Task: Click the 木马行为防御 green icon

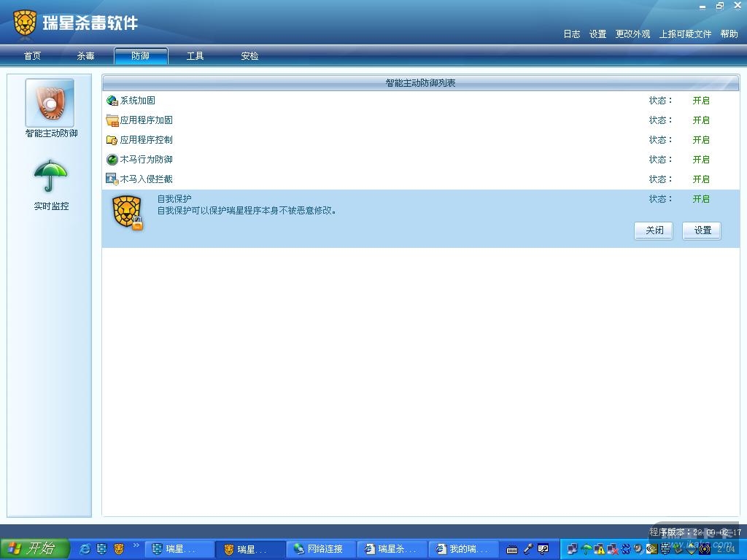Action: click(x=112, y=160)
